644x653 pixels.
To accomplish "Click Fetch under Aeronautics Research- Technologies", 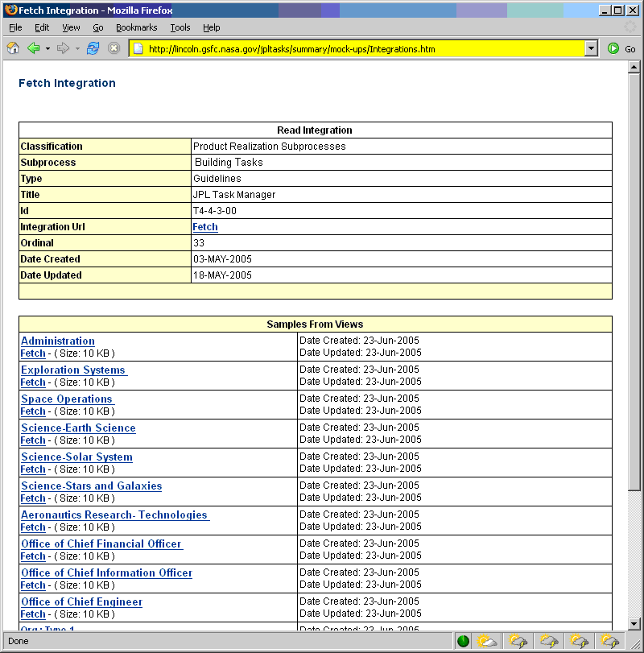I will tap(33, 527).
